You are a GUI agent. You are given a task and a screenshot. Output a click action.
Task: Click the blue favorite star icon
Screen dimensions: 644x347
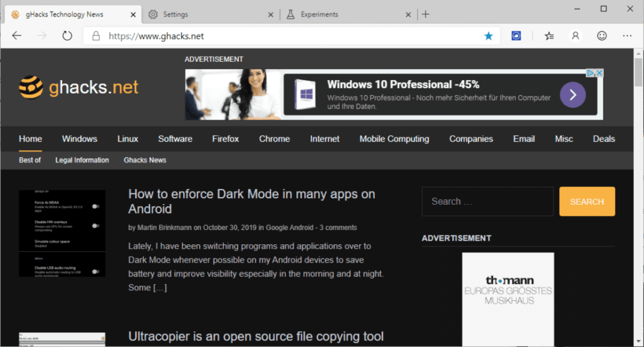point(489,36)
